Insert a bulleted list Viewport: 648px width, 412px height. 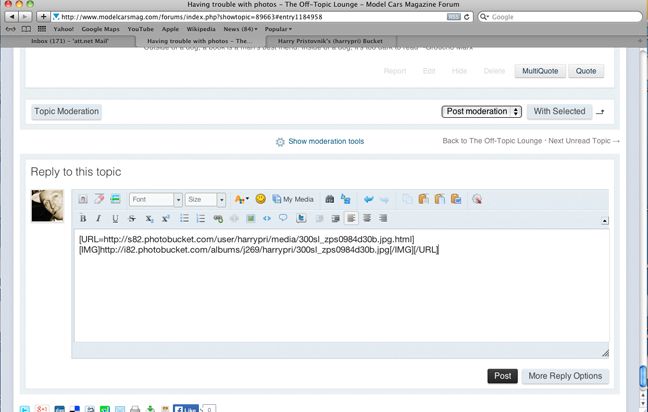[x=184, y=219]
